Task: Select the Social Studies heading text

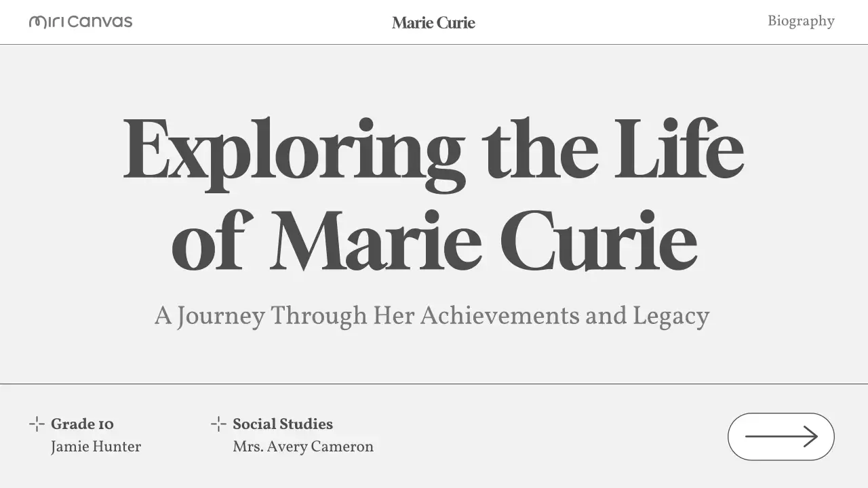Action: (x=282, y=424)
